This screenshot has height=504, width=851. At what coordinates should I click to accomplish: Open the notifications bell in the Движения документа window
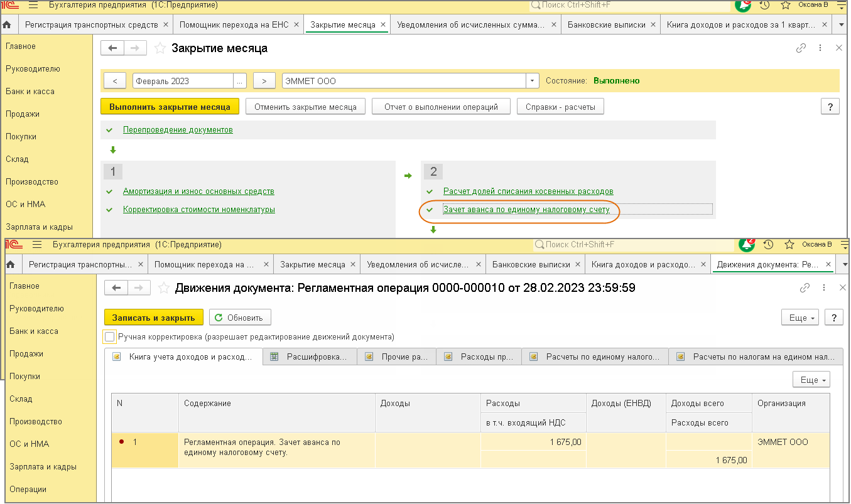747,244
